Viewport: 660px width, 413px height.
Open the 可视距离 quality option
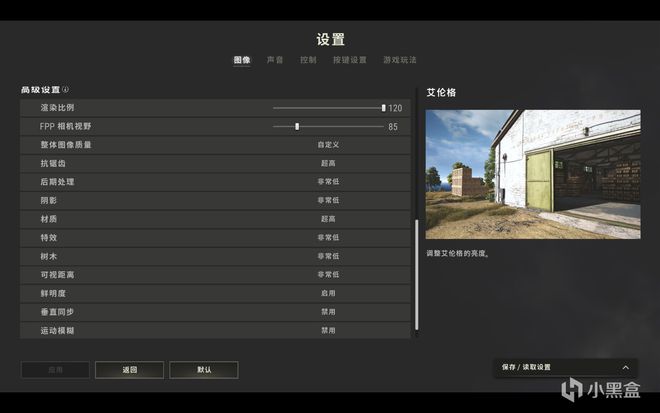click(x=328, y=274)
